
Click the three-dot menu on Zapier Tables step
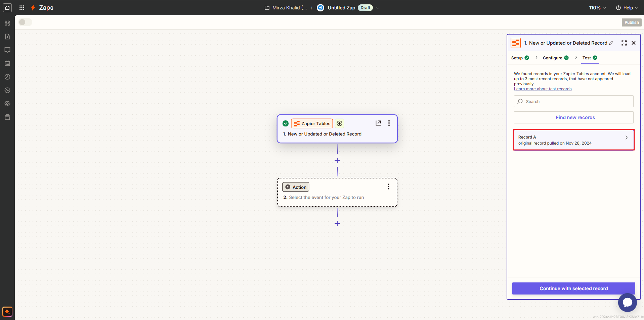point(389,123)
